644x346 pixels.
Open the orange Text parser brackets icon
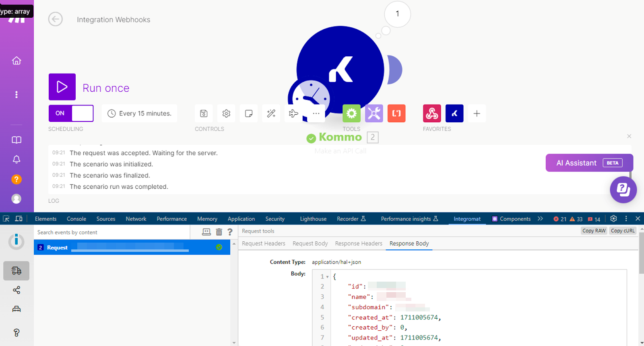(396, 113)
